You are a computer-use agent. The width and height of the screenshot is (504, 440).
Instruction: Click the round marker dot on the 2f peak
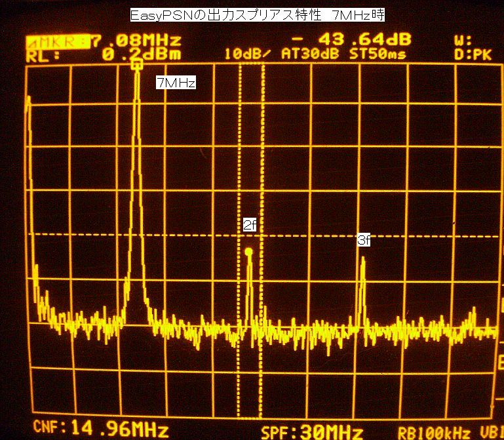point(248,252)
